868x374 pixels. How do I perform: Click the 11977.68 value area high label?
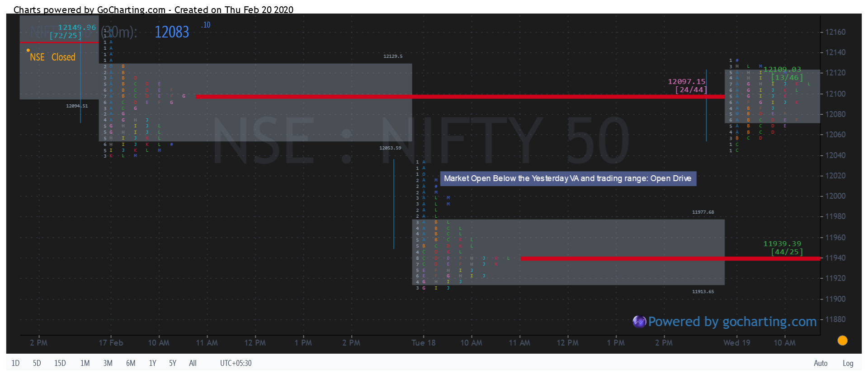703,212
